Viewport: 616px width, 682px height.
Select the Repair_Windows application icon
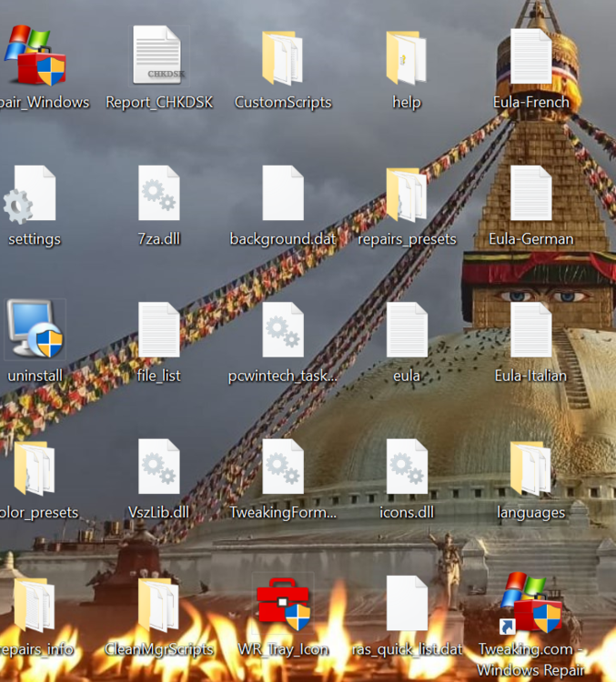click(x=35, y=55)
